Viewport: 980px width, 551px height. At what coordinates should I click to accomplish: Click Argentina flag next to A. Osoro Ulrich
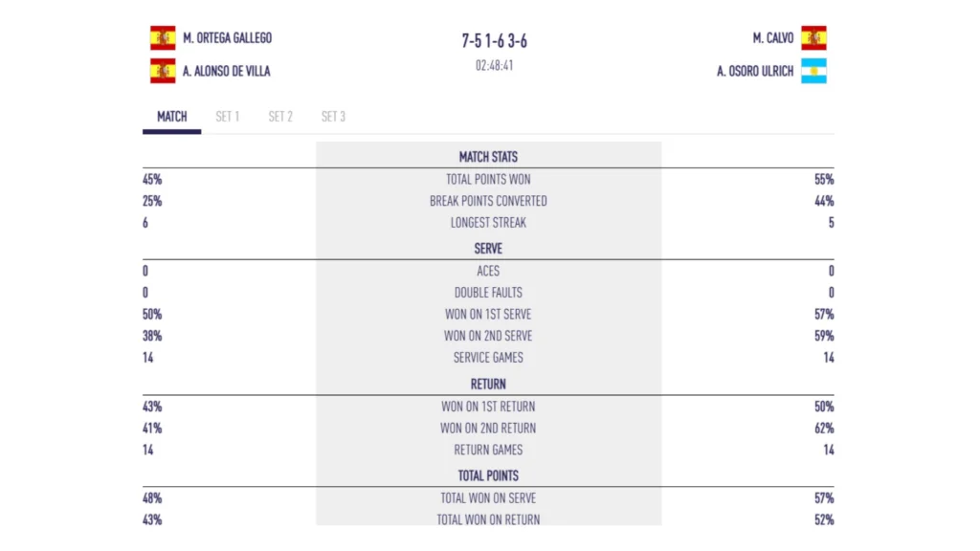[x=813, y=71]
